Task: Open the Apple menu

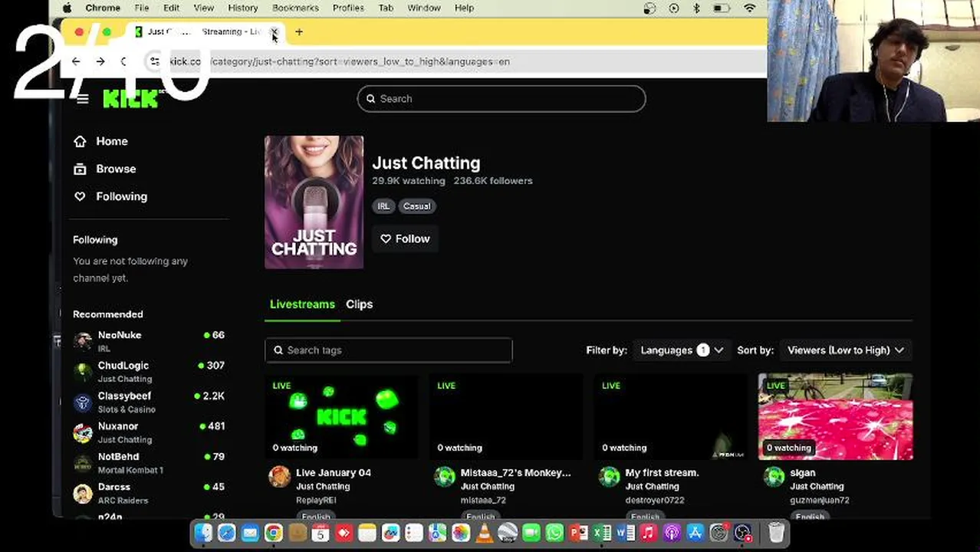Action: [67, 8]
